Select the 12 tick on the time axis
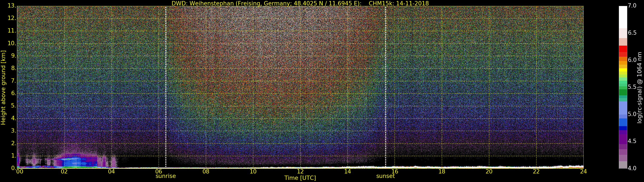This screenshot has width=644, height=182. coord(300,172)
